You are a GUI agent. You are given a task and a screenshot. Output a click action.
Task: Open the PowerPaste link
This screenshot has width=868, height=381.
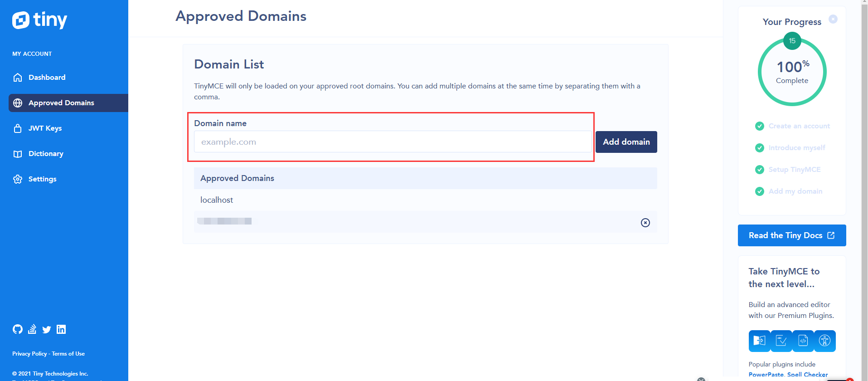click(766, 375)
